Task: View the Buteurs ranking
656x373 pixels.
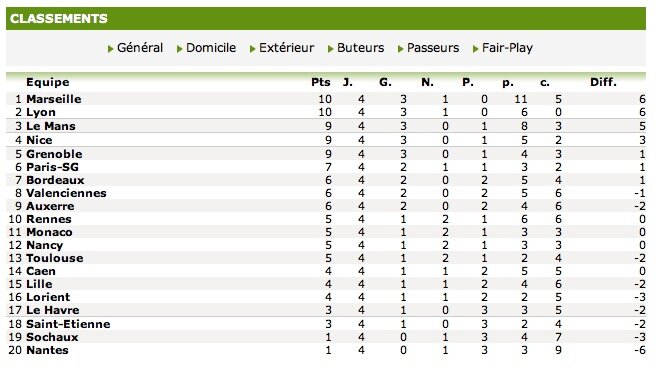Action: (x=360, y=48)
